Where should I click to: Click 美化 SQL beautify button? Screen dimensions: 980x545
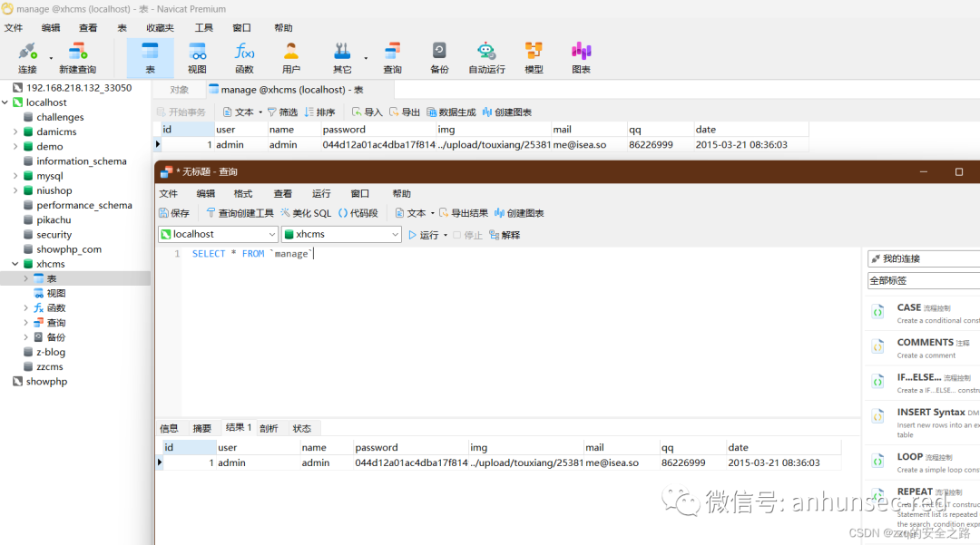click(x=307, y=213)
